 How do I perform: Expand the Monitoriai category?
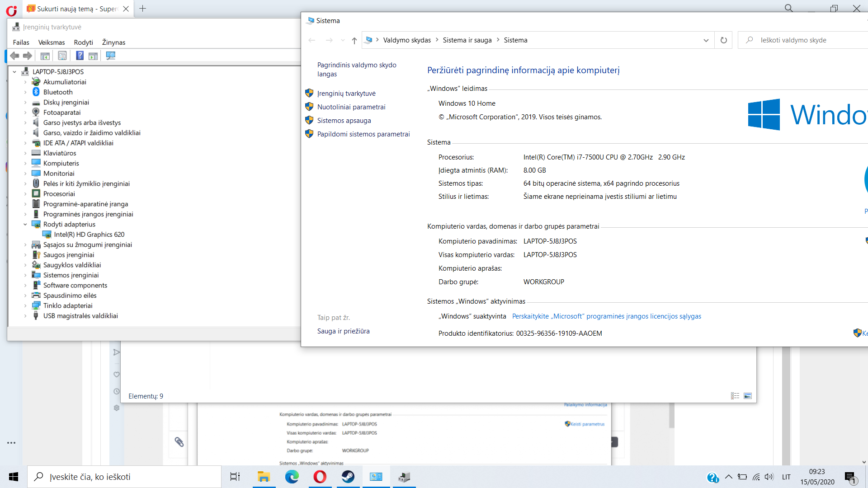pos(25,173)
